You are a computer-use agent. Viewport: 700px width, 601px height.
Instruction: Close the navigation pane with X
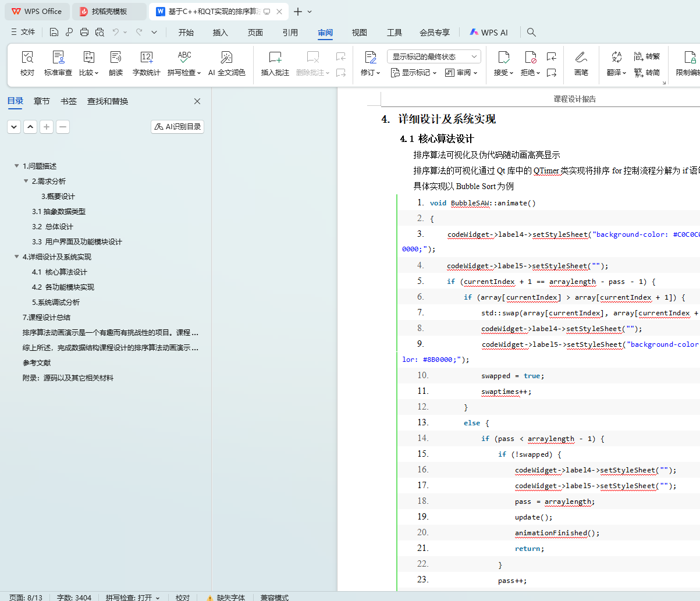(197, 101)
